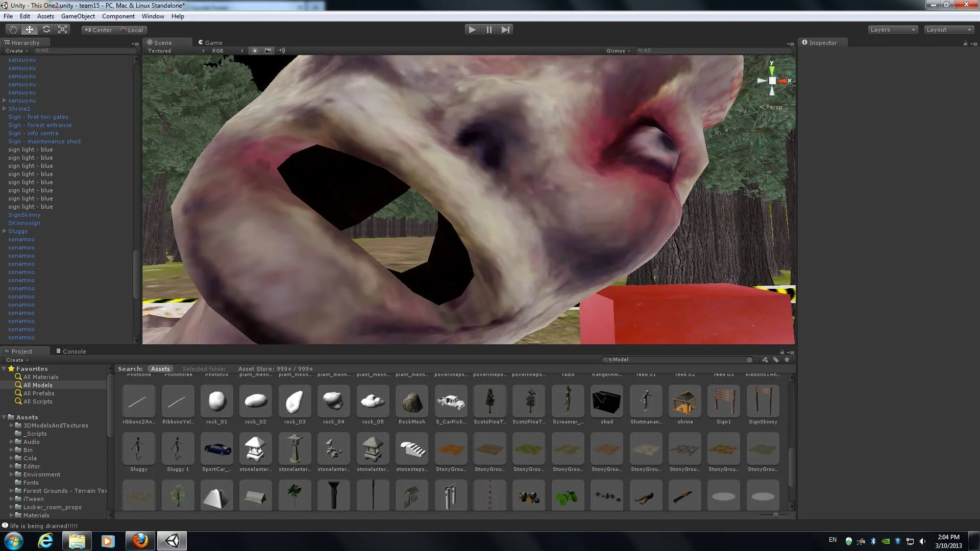Select the Move (translate) tool
Image resolution: width=980 pixels, height=551 pixels.
(x=30, y=30)
